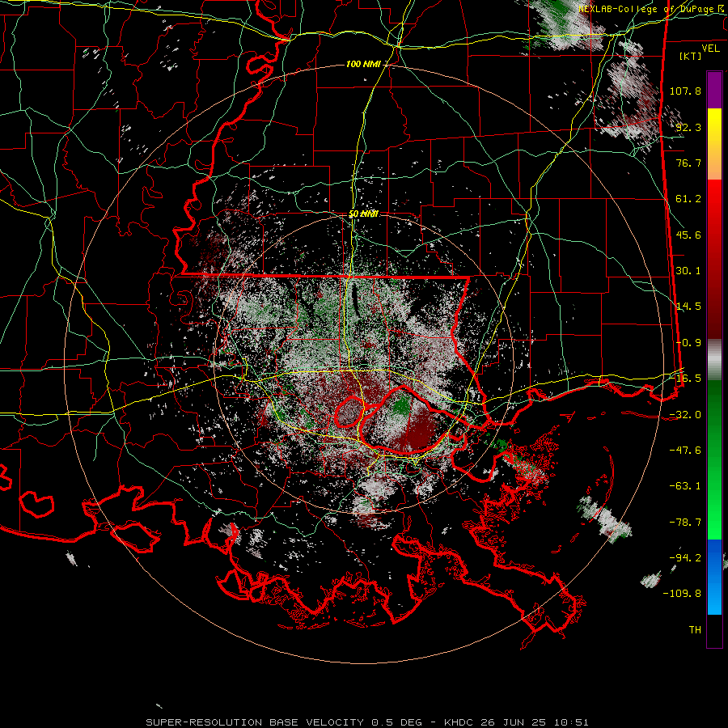728x728 pixels.
Task: Pick the purple segment of the velocity color bar
Action: (x=714, y=90)
